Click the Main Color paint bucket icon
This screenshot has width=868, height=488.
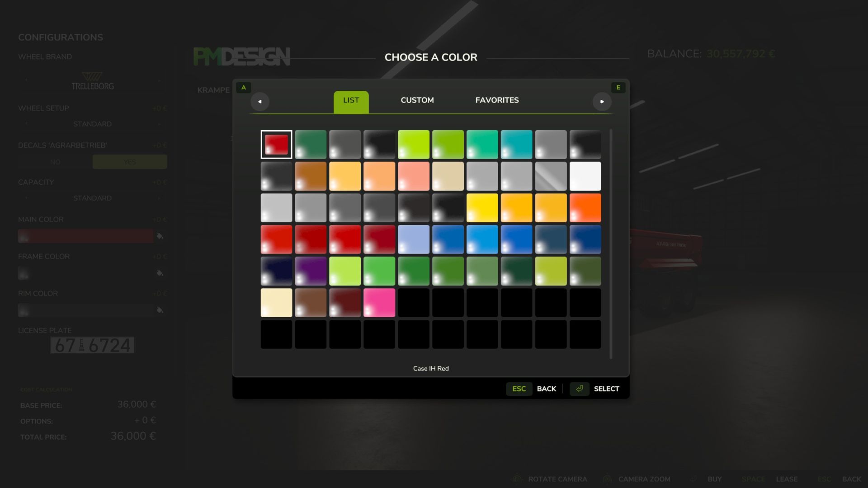coord(160,236)
